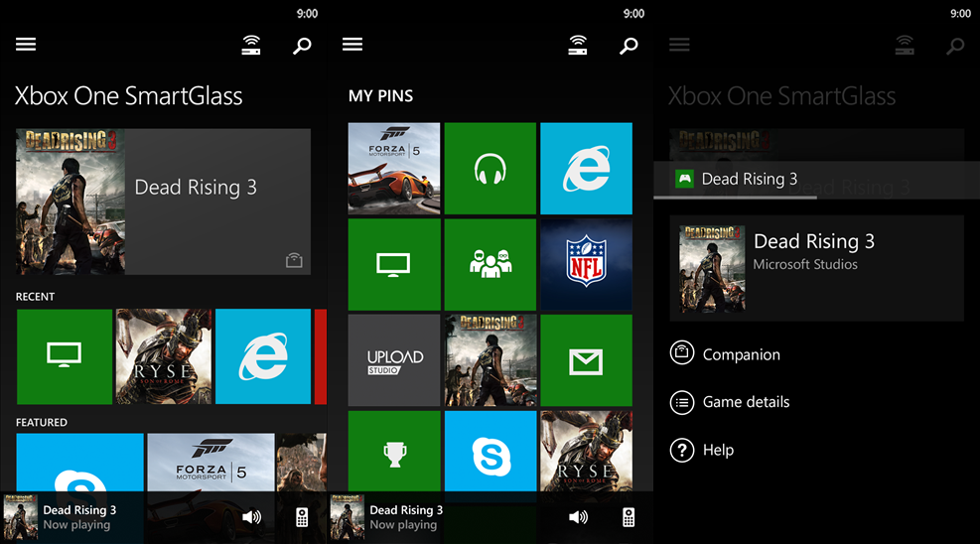Tap Dead Rising 3 header with green controller icon
Image resolution: width=980 pixels, height=544 pixels.
pos(817,180)
